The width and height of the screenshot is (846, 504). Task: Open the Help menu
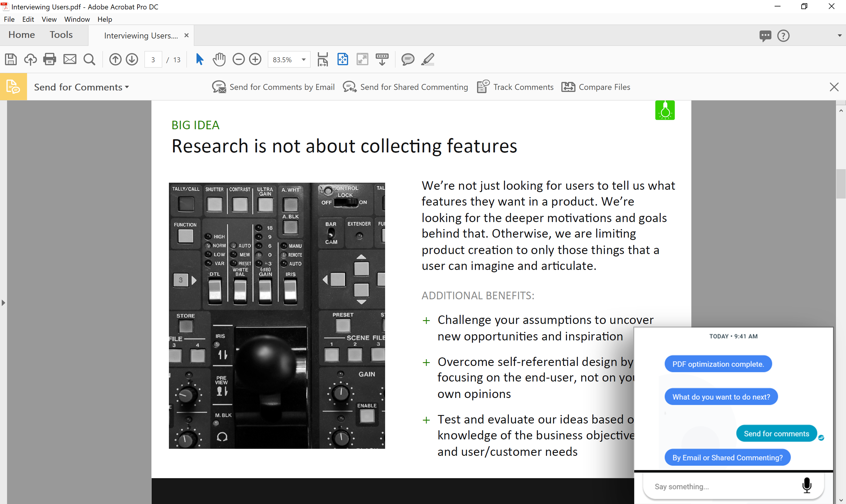click(105, 19)
